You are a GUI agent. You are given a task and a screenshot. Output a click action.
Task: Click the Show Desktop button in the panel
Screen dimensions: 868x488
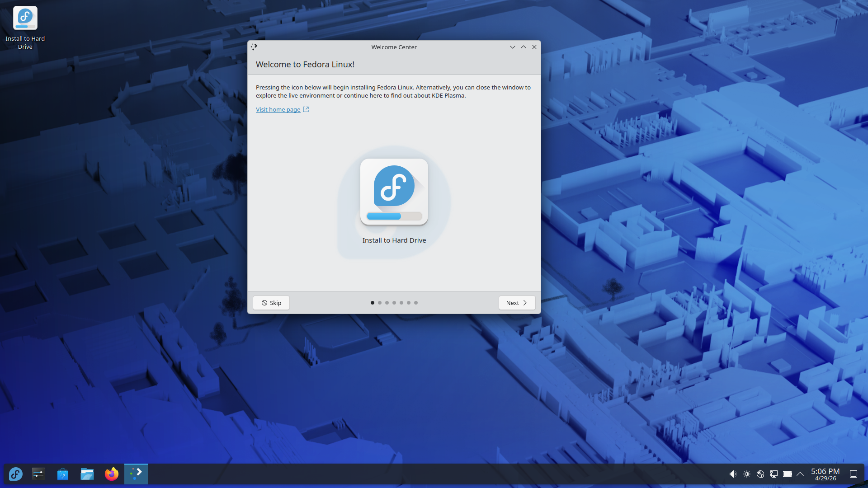(x=854, y=474)
